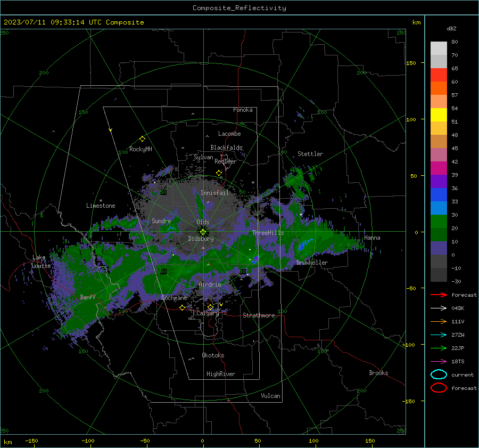Click the Blackfalds label

tap(226, 148)
